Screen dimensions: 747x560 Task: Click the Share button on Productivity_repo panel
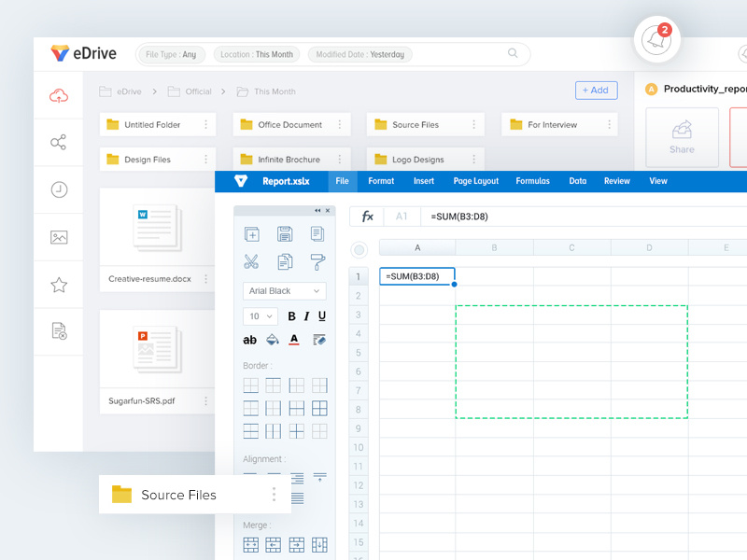(682, 135)
